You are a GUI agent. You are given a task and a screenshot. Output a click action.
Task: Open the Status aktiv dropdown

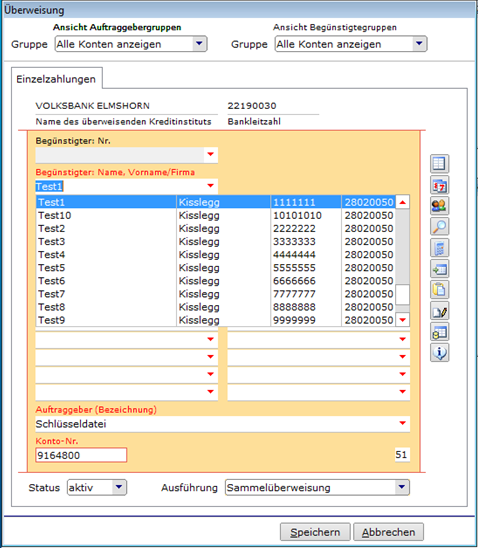(x=97, y=487)
